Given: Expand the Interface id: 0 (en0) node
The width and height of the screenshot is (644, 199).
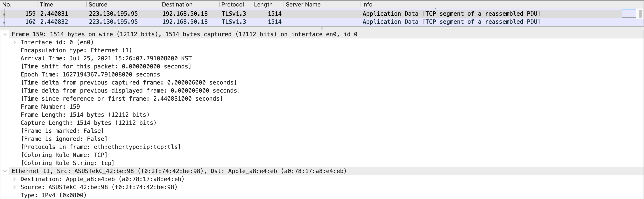Looking at the screenshot, I should [15, 42].
